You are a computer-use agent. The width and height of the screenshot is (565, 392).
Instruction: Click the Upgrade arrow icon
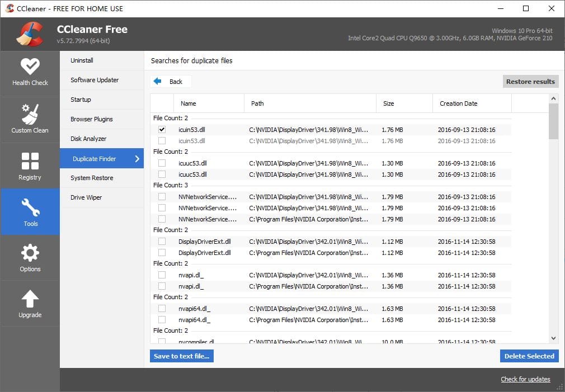pos(30,299)
